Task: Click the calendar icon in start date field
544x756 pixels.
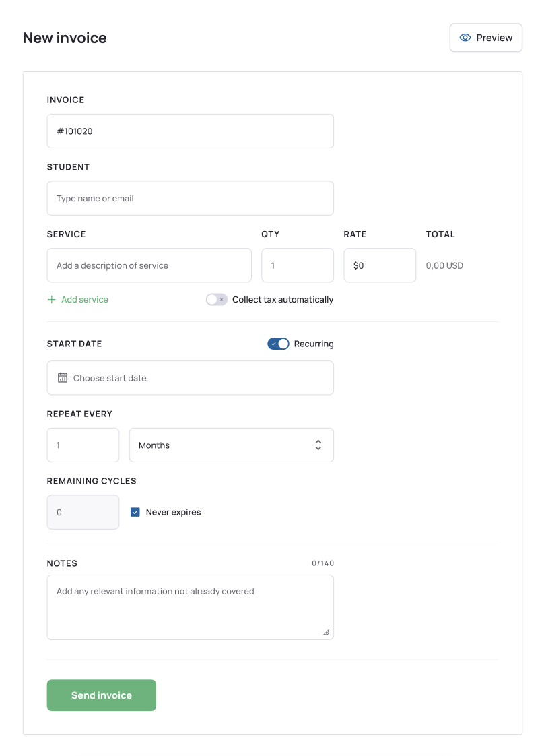Action: pyautogui.click(x=63, y=378)
